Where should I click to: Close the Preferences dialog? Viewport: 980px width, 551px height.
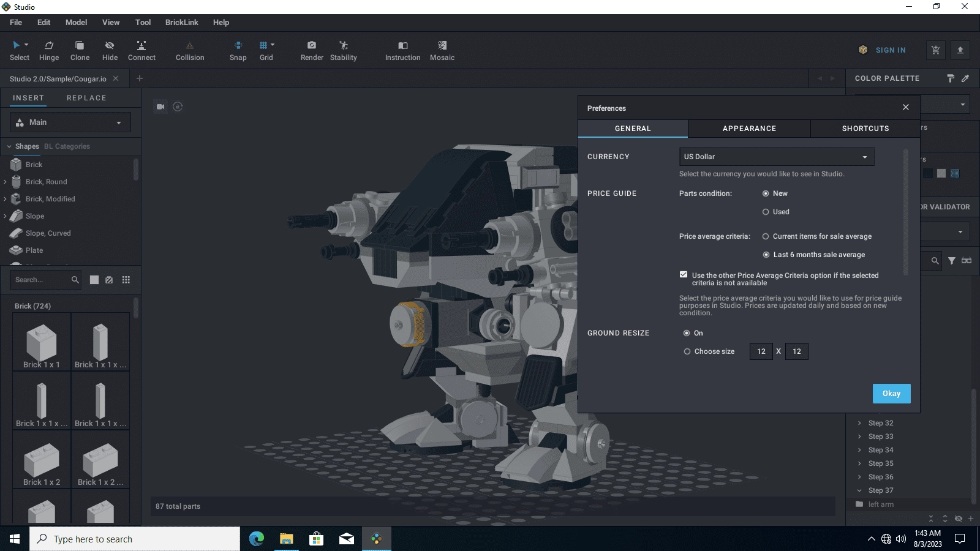pos(905,107)
